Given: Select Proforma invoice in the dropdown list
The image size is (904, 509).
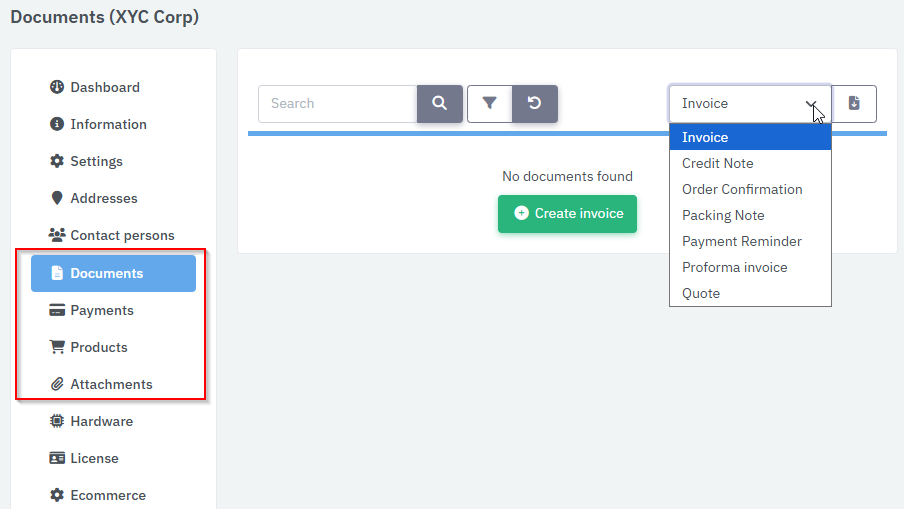Looking at the screenshot, I should coord(735,267).
